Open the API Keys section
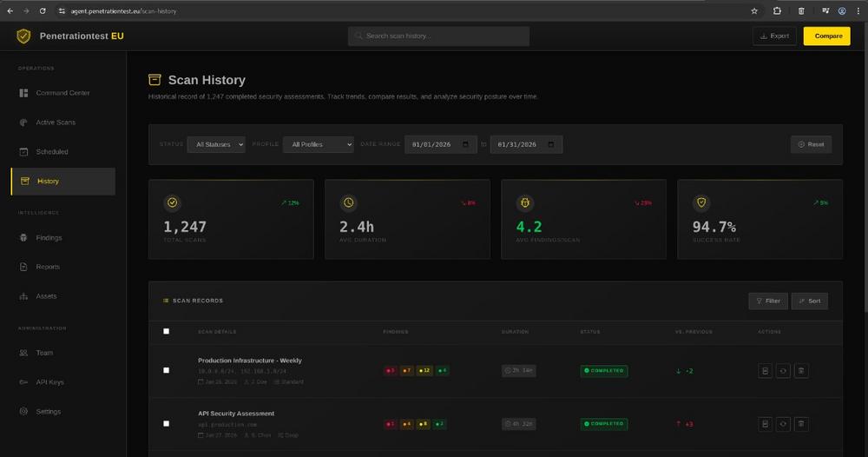This screenshot has width=868, height=457. (x=49, y=382)
